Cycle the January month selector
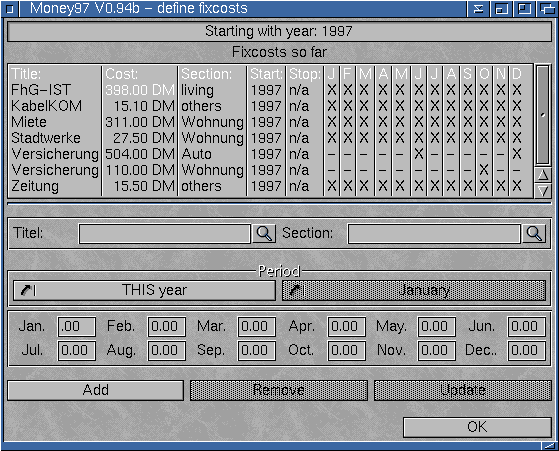This screenshot has width=559, height=451. point(414,290)
